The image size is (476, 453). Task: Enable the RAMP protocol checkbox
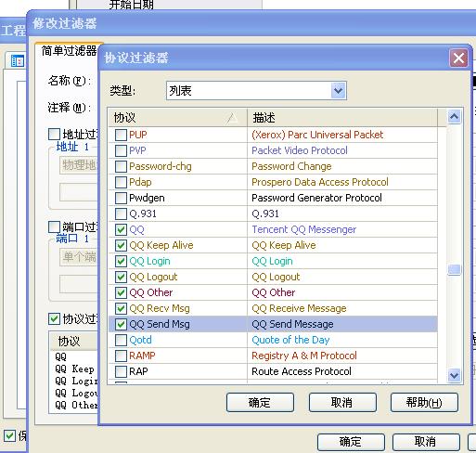(x=121, y=356)
